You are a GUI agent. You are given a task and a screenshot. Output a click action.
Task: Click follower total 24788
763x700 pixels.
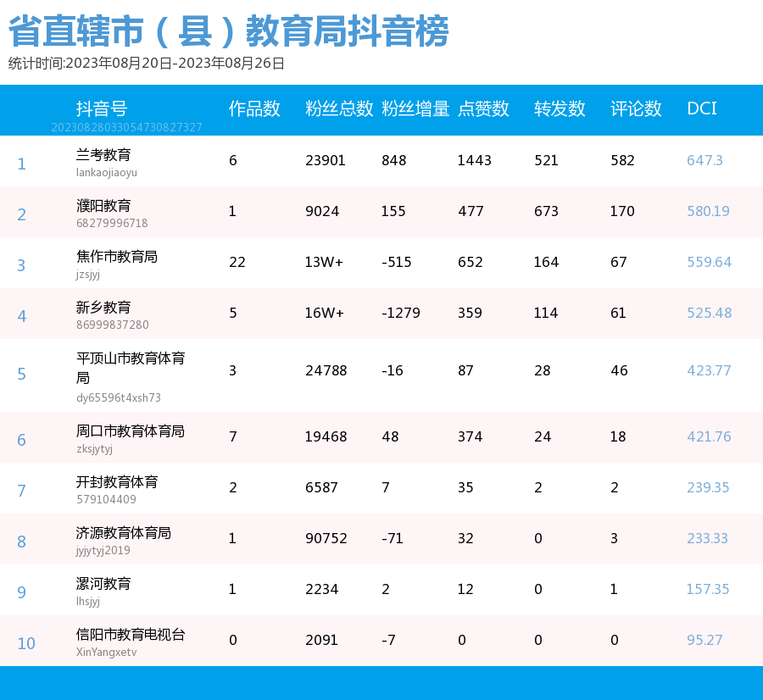326,370
